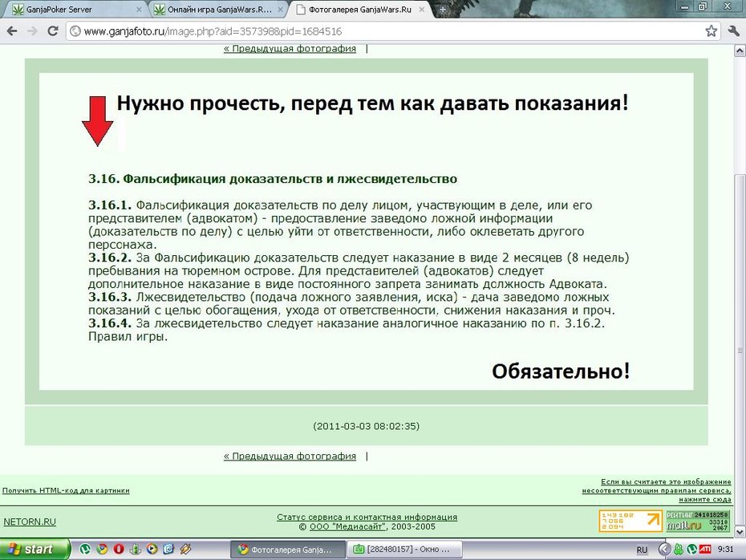The image size is (746, 560).
Task: Click the 9:31 system clock
Action: 725,550
